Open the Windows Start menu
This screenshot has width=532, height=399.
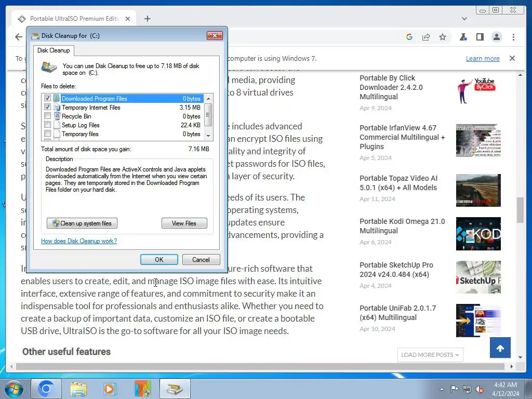point(14,389)
